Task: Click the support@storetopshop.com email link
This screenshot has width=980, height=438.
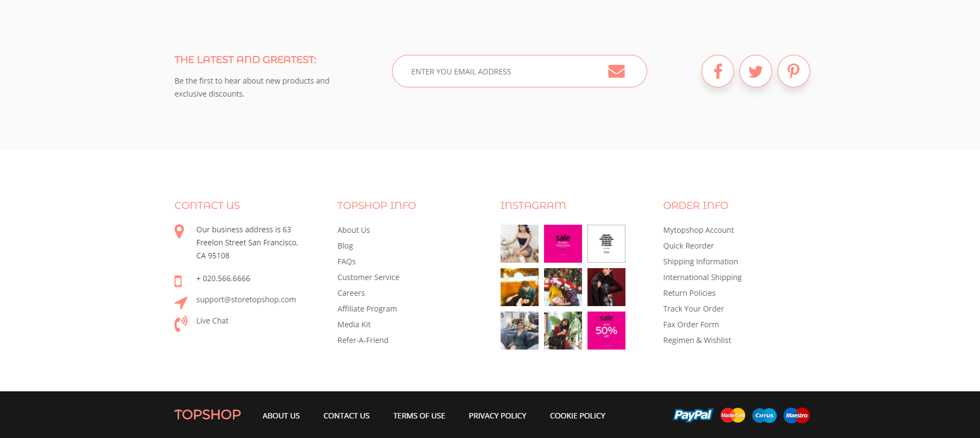Action: pyautogui.click(x=246, y=300)
